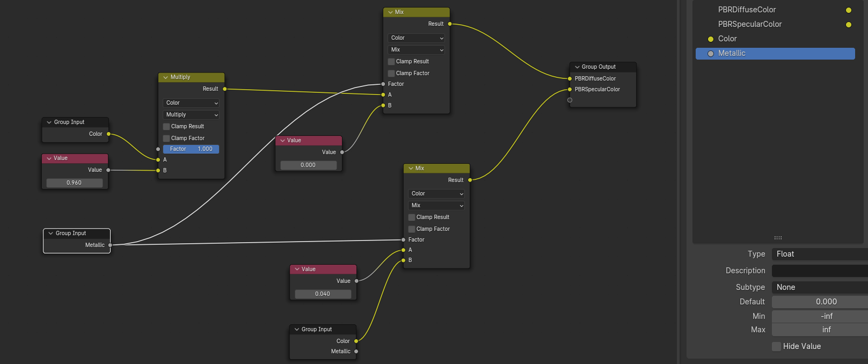The image size is (868, 364).
Task: Collapse the Group Output node using its chevron
Action: 577,67
